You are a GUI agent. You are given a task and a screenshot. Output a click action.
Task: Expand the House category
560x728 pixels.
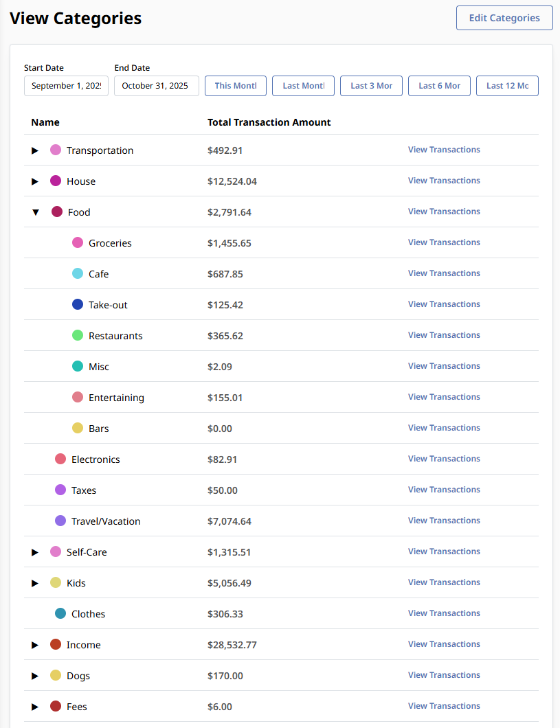(x=35, y=181)
